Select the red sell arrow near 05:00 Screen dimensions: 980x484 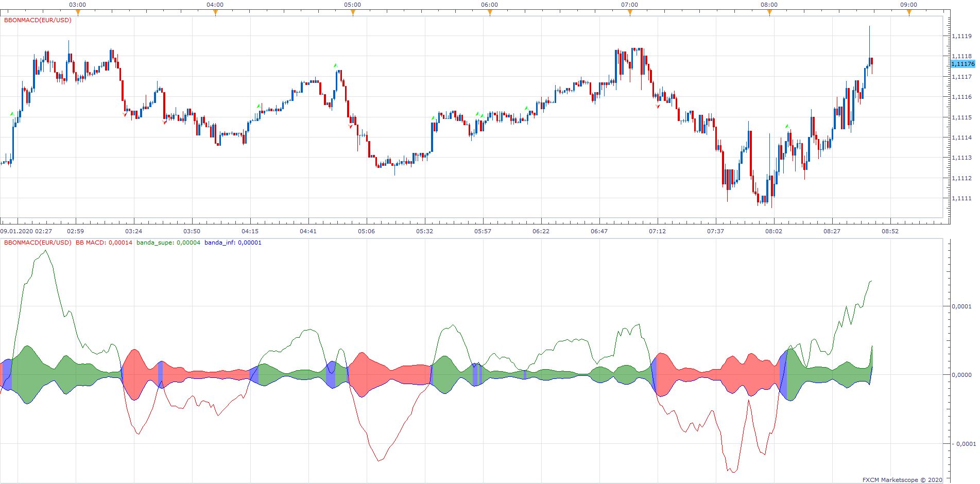(x=350, y=126)
